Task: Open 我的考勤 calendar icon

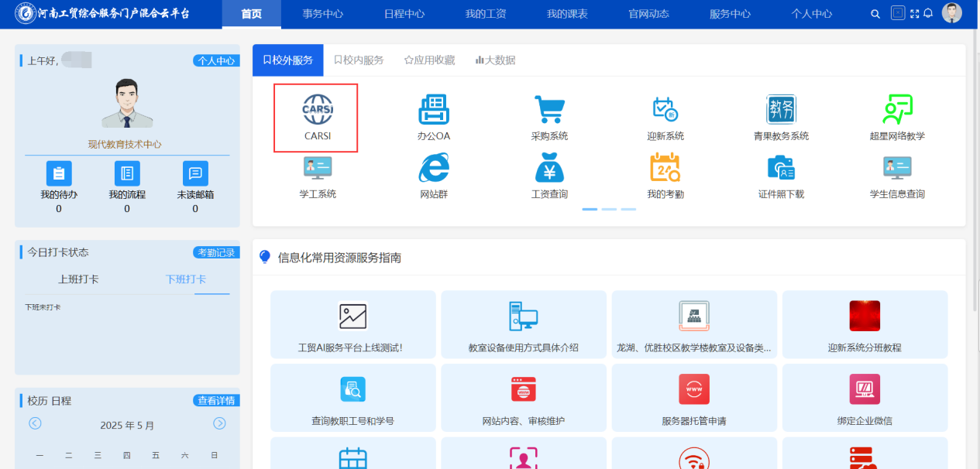Action: 665,168
